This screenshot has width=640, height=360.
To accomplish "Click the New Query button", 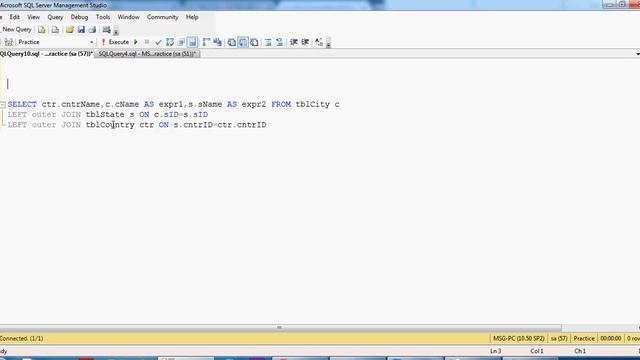I will coord(16,29).
